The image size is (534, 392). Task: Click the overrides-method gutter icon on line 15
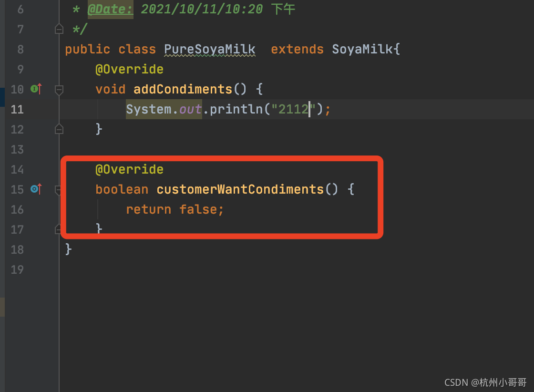pos(36,189)
